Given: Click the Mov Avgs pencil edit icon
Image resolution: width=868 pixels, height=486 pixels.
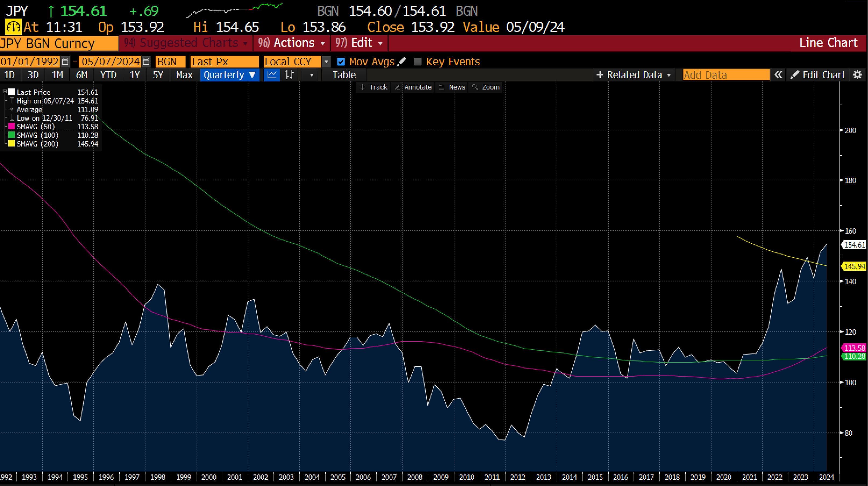Looking at the screenshot, I should click(x=401, y=62).
